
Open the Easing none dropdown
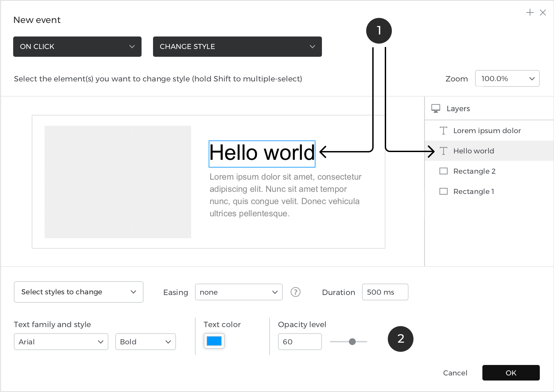(239, 292)
